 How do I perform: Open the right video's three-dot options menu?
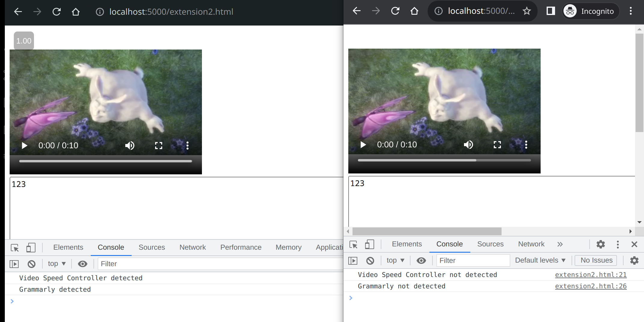tap(526, 145)
